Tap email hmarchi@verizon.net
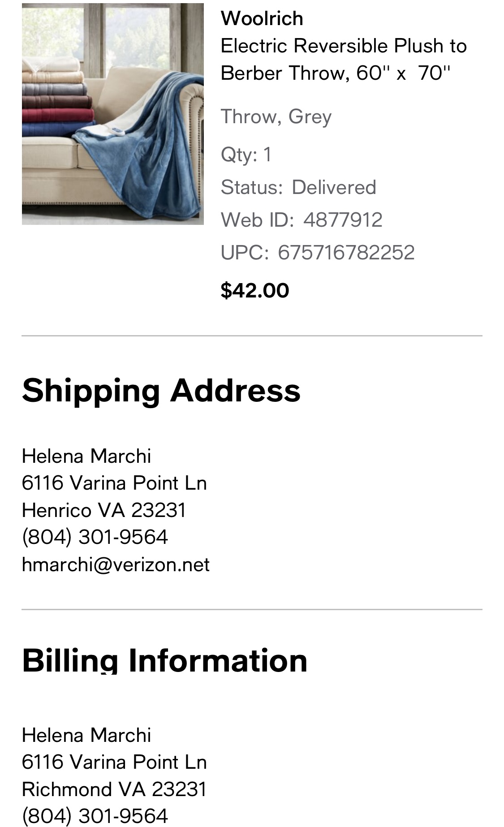Viewport: 504px width, 827px height. 116,564
